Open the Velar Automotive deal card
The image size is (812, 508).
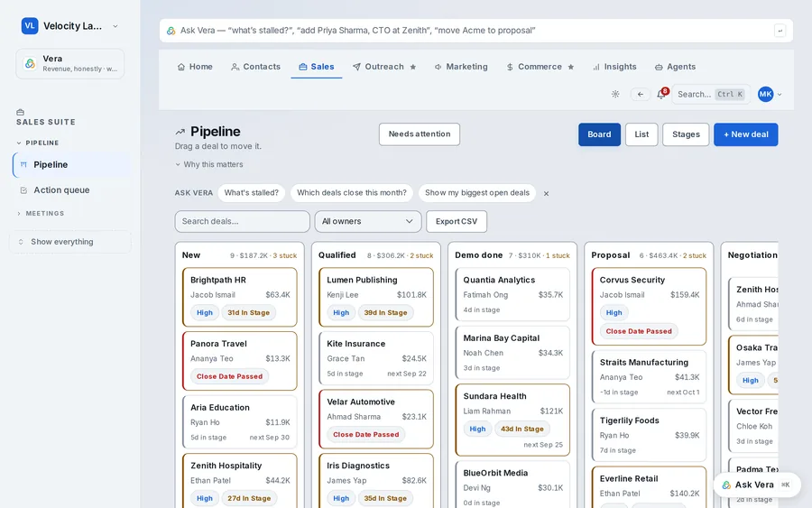pyautogui.click(x=376, y=419)
